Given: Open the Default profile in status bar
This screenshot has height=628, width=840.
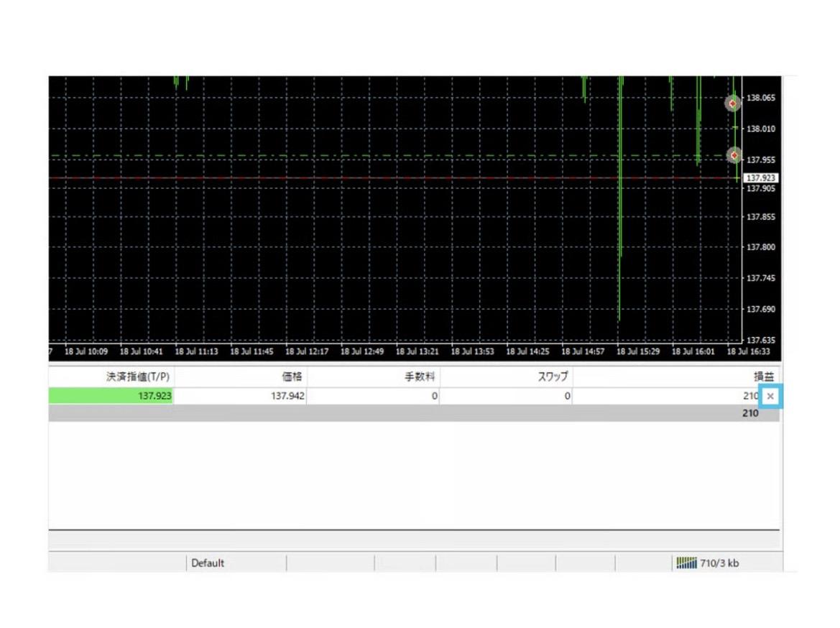Looking at the screenshot, I should pos(208,563).
